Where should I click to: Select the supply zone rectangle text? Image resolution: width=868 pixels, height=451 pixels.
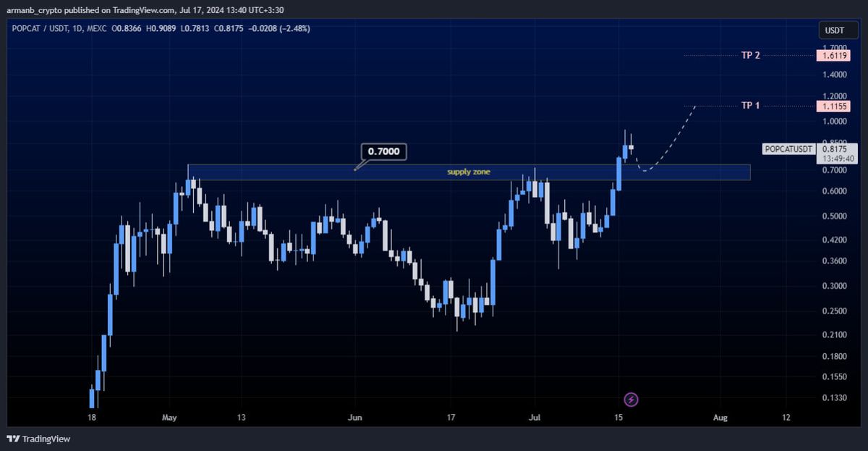coord(469,172)
